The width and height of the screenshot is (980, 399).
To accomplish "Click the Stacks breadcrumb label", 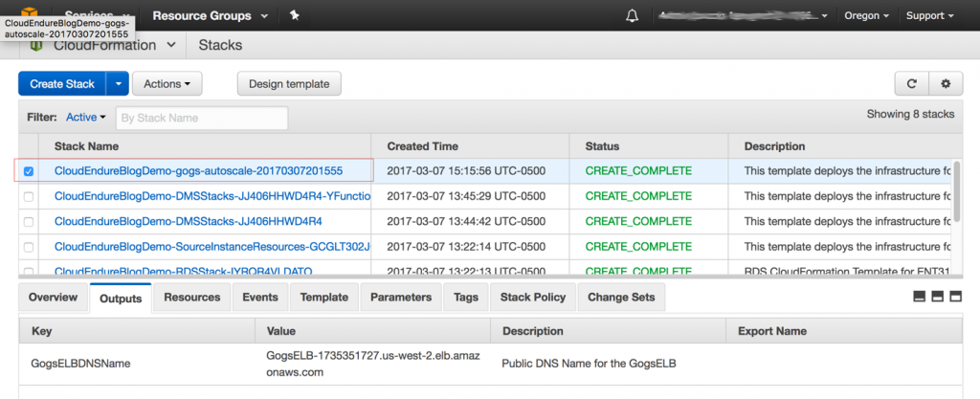I will [221, 46].
